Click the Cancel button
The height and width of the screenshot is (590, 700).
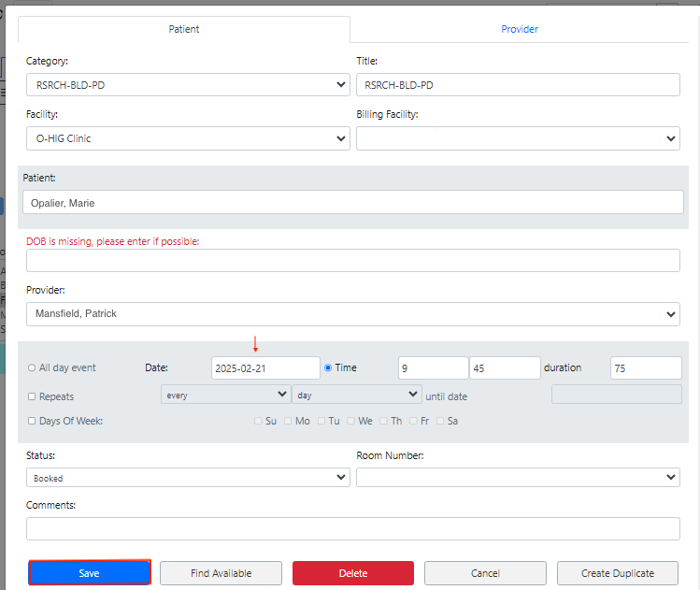click(485, 573)
